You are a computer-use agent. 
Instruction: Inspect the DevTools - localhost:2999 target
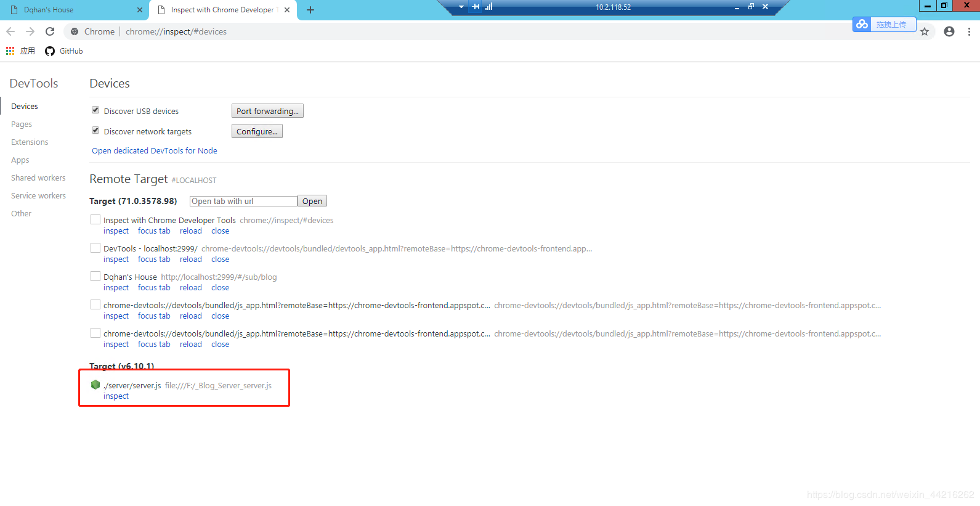click(116, 259)
